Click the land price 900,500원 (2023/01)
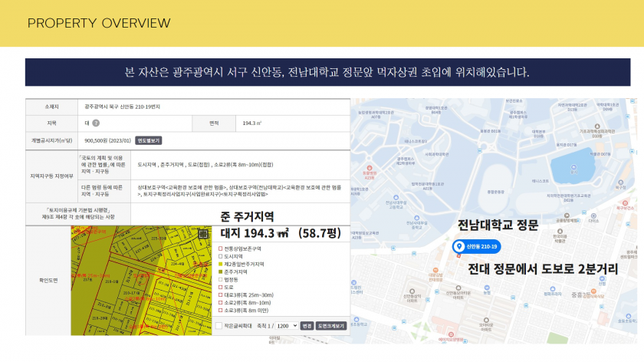644x362 pixels. 107,140
